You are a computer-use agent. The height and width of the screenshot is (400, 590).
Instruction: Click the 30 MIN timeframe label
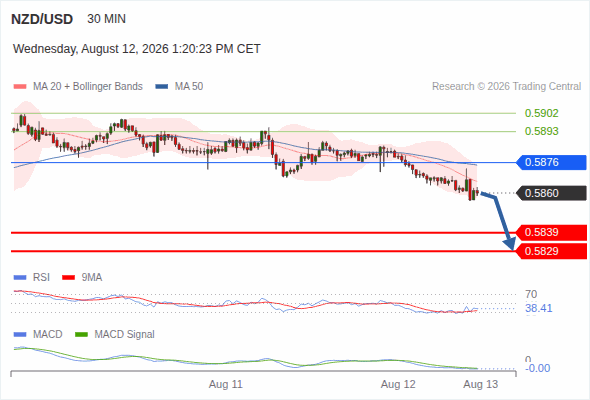click(106, 19)
